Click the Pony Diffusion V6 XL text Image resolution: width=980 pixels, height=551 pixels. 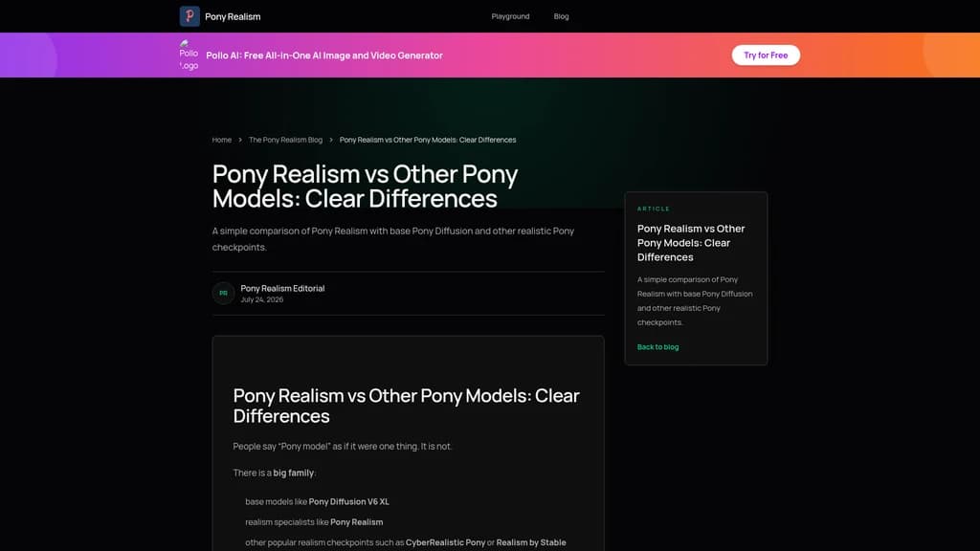348,501
